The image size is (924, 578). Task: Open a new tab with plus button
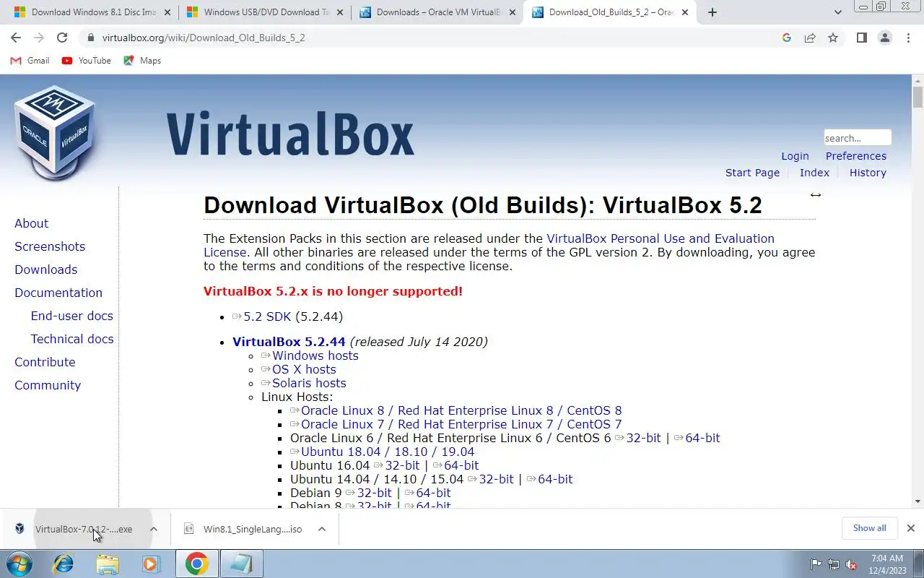tap(712, 12)
